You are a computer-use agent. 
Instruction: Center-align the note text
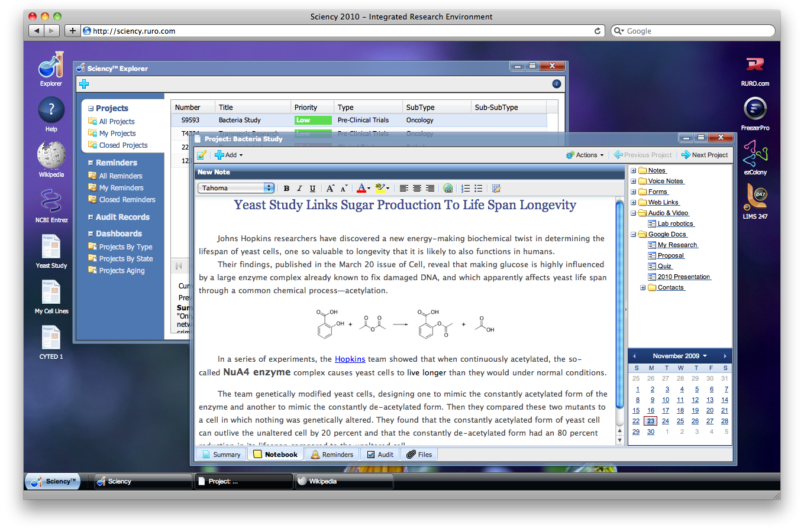(417, 189)
